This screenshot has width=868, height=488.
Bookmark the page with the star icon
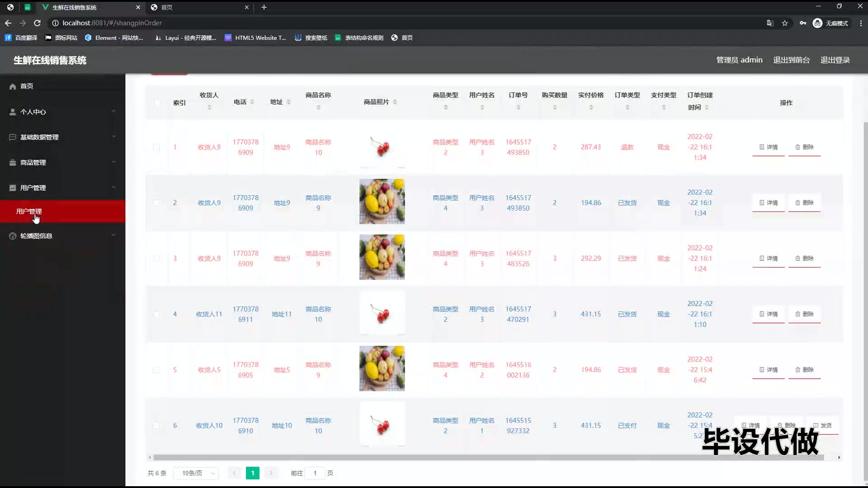[x=785, y=23]
